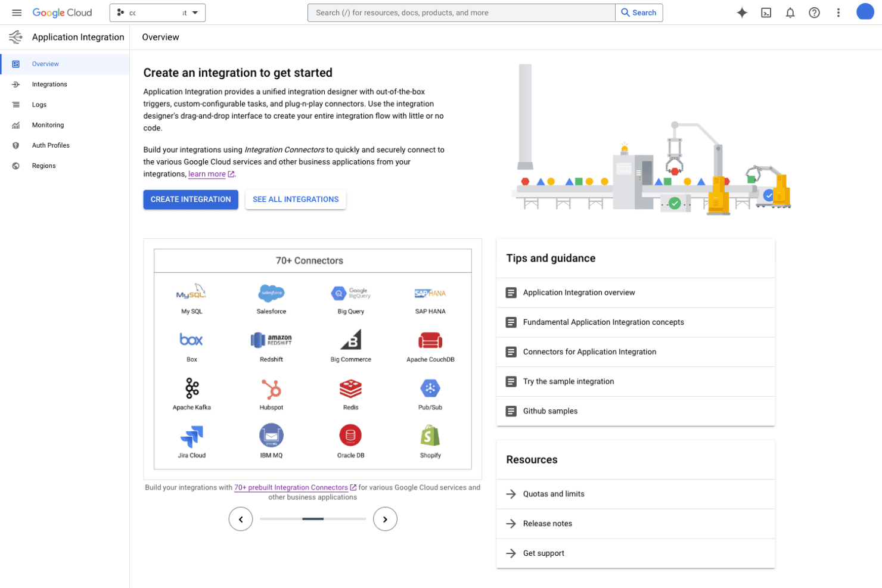Focus the resource search input field
The width and height of the screenshot is (882, 588).
tap(461, 13)
